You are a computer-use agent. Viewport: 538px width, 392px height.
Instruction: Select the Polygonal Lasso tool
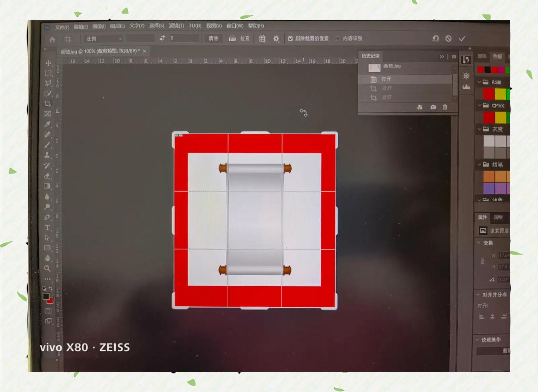pos(48,83)
